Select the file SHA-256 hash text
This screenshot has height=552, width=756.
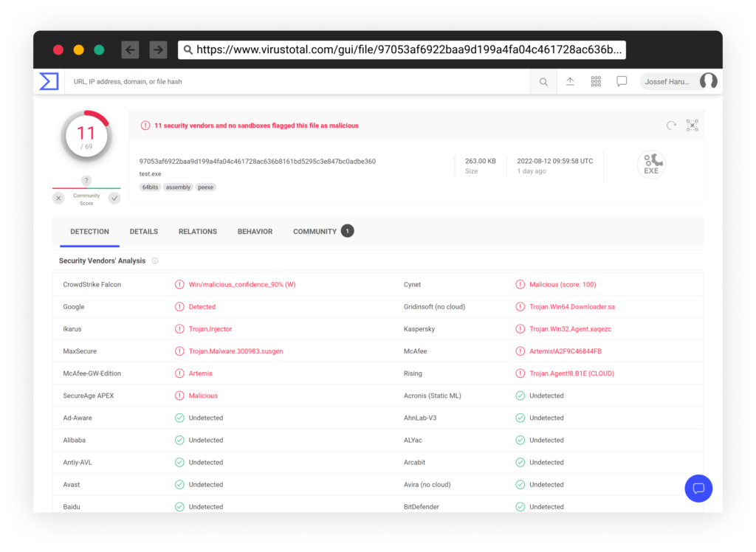point(258,162)
